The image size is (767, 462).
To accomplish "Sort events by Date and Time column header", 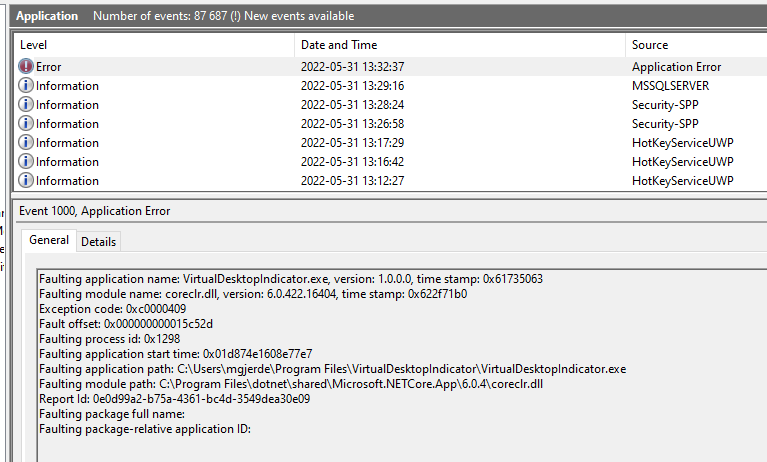I will pos(339,45).
